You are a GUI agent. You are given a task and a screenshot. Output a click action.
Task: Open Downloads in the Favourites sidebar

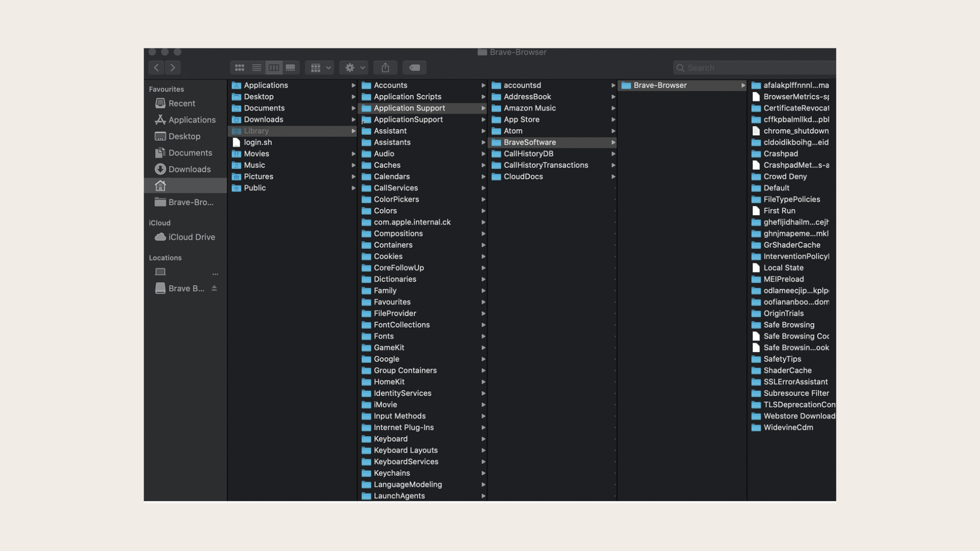click(x=185, y=169)
